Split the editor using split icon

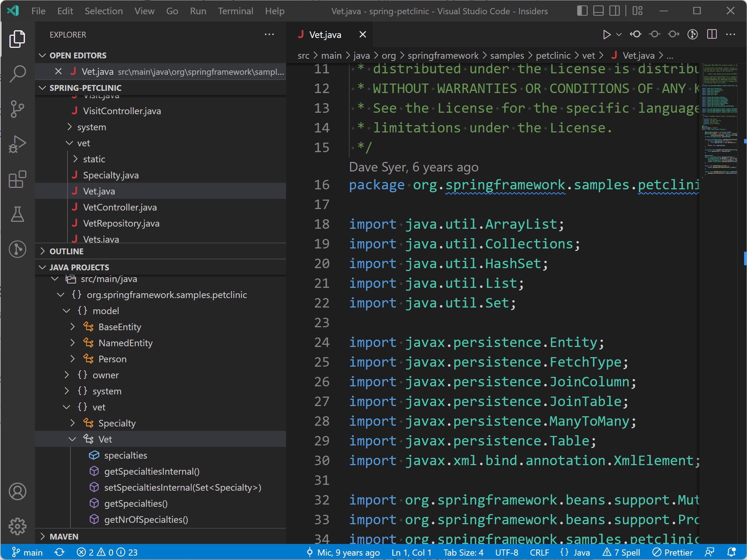coord(712,34)
